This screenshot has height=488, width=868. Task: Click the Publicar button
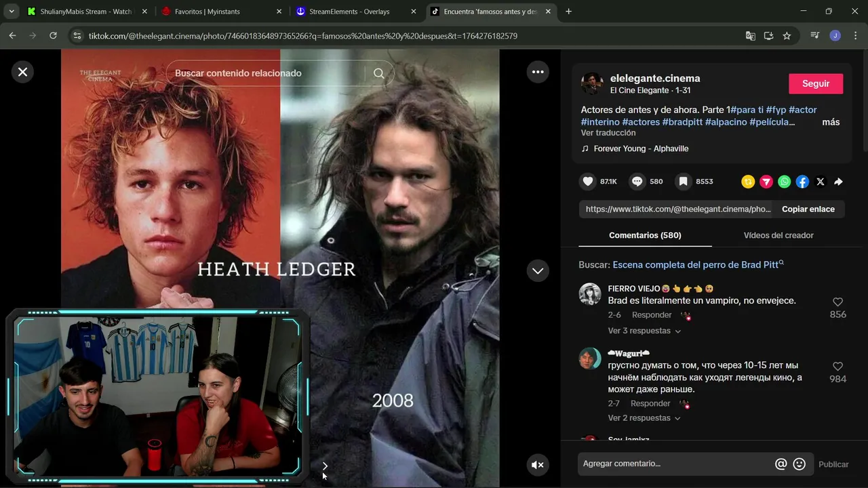pos(833,464)
